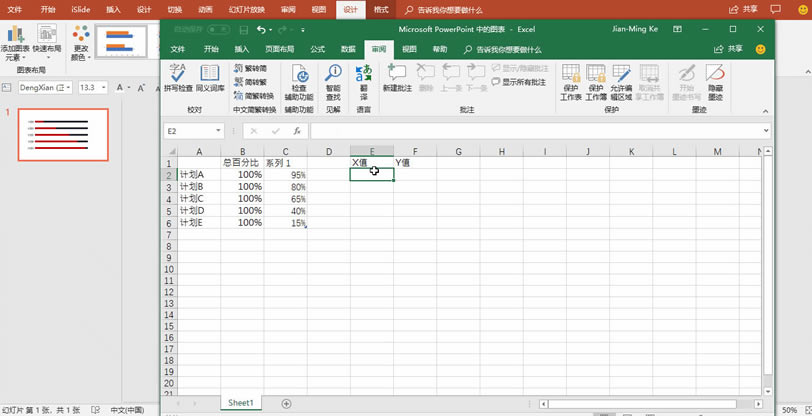Image resolution: width=812 pixels, height=416 pixels.
Task: Select cell containing 95%
Action: (x=285, y=175)
